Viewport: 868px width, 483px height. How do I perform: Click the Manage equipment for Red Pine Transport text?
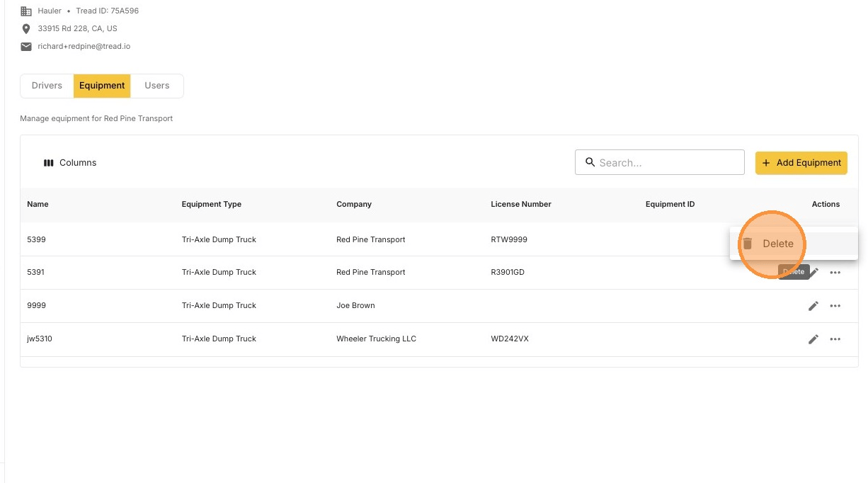(96, 118)
